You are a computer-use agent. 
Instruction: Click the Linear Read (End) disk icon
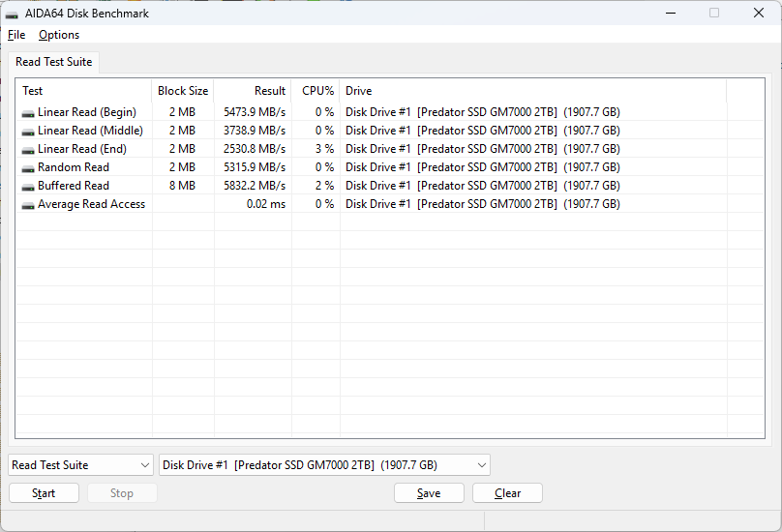(x=28, y=150)
